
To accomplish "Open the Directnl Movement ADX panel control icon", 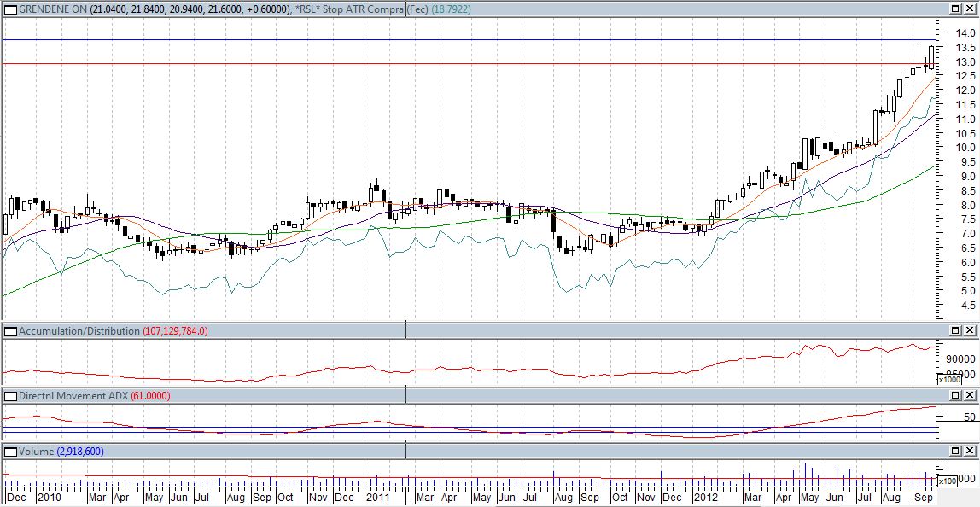I will click(9, 396).
